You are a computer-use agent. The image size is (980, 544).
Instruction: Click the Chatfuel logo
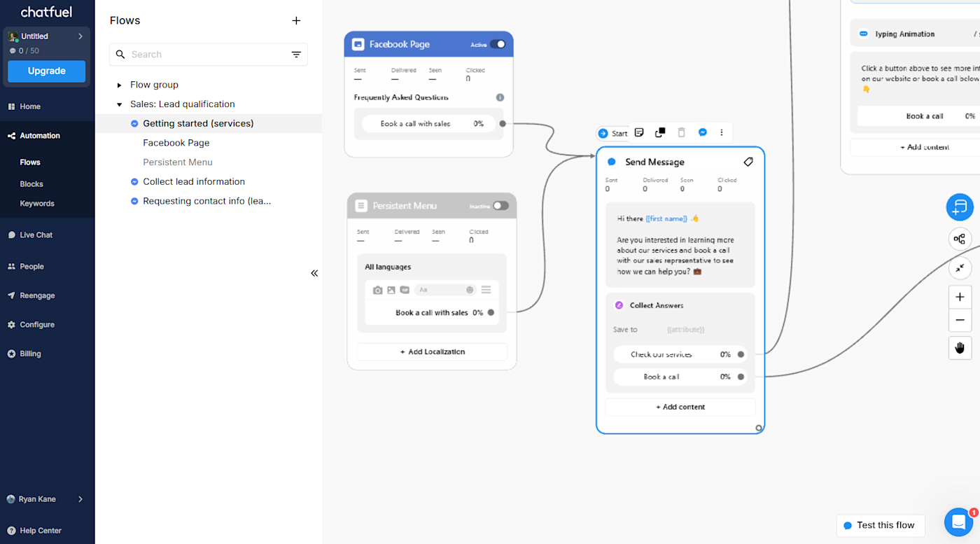pyautogui.click(x=46, y=12)
